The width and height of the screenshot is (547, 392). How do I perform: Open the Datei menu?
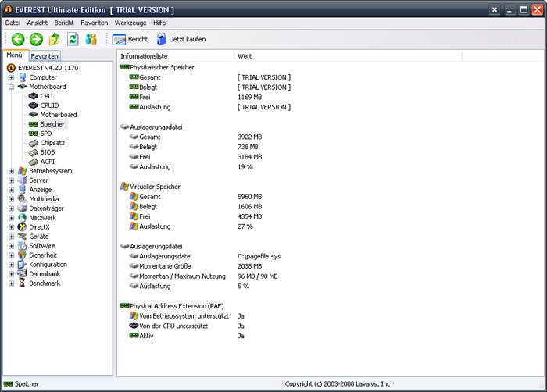click(x=13, y=23)
